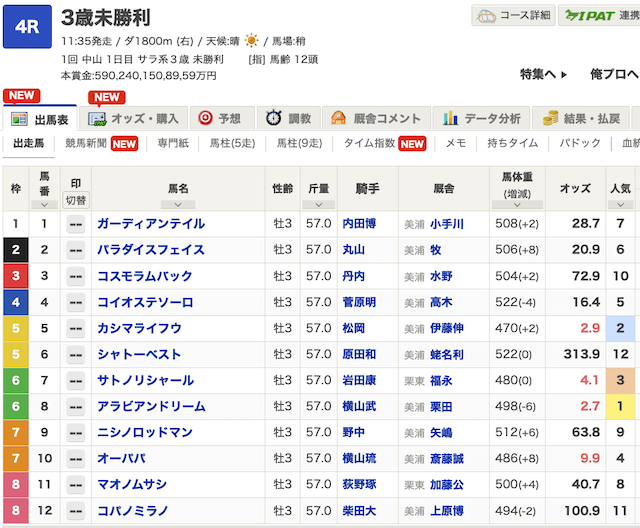Open mark selector for ガーディアンテイル

pos(75,224)
